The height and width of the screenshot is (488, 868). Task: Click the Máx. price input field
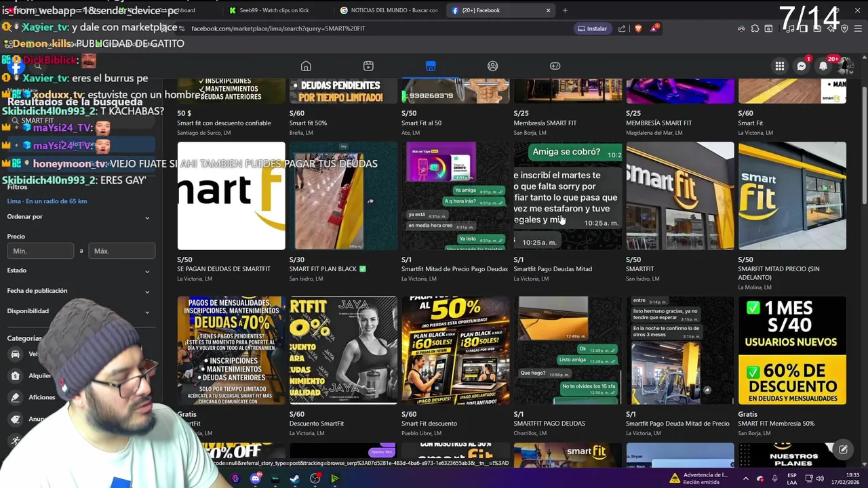[x=121, y=251]
